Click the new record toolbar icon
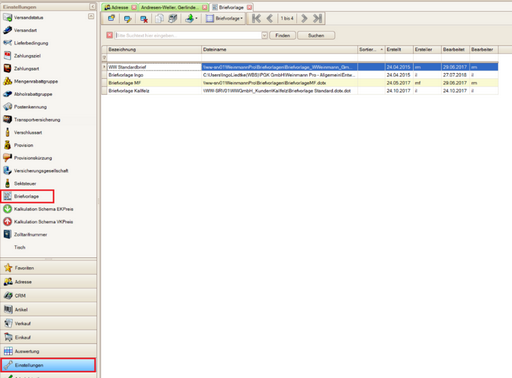The height and width of the screenshot is (378, 512). [111, 18]
